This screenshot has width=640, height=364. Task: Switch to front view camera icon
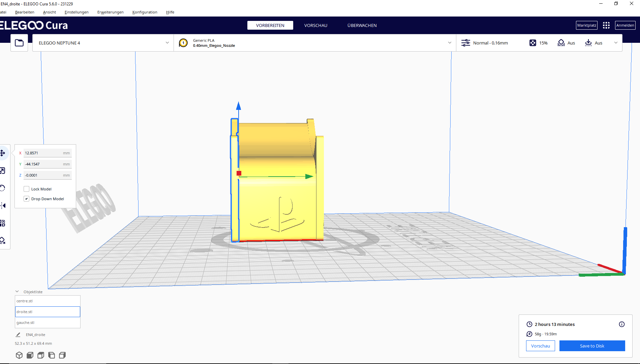30,355
